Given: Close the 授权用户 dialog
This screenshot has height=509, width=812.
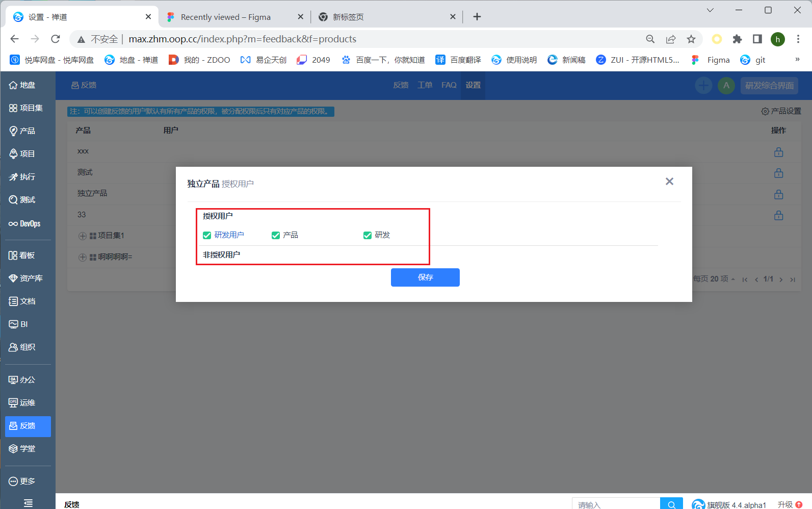Looking at the screenshot, I should pos(669,182).
